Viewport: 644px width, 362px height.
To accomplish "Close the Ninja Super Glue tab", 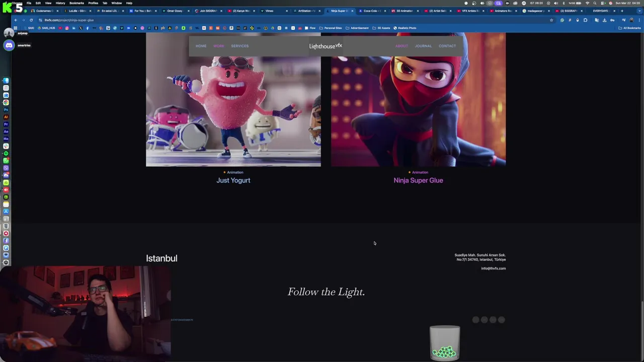I will coord(352,11).
